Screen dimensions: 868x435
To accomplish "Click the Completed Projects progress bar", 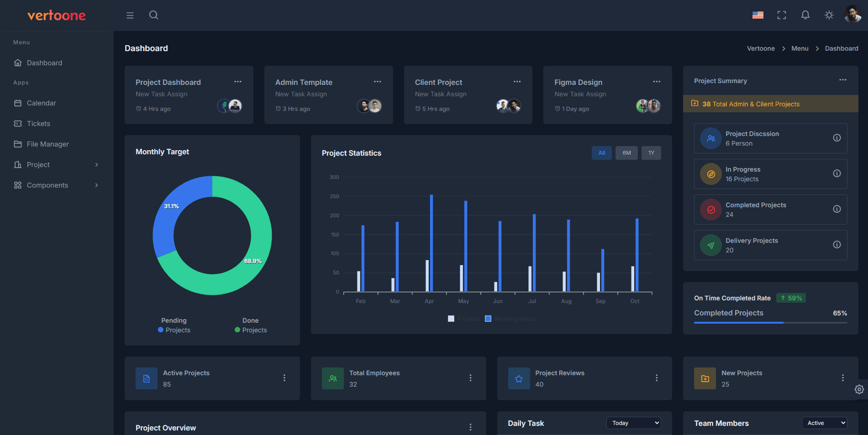I will 770,323.
